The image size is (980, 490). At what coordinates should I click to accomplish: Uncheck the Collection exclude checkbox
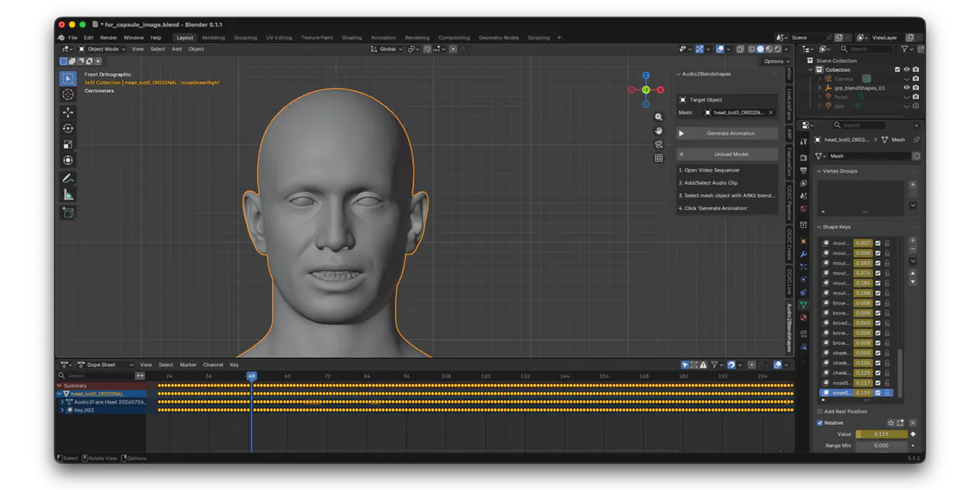[x=897, y=69]
